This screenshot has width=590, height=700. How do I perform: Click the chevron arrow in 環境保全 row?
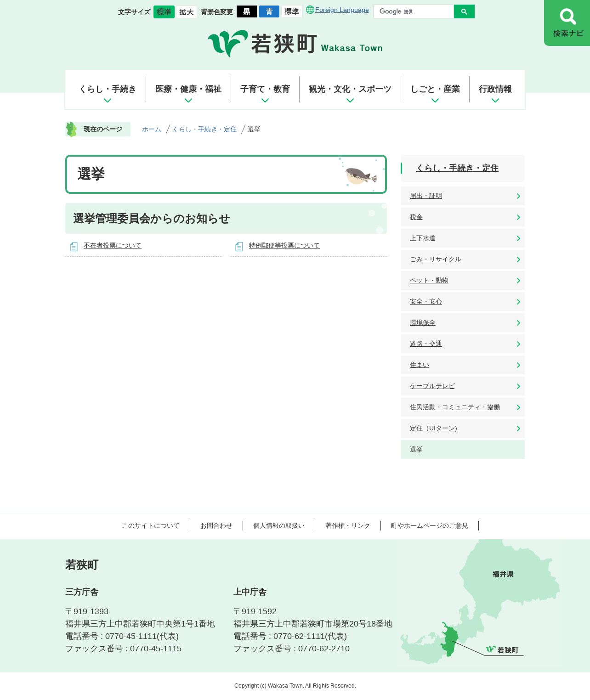click(518, 323)
